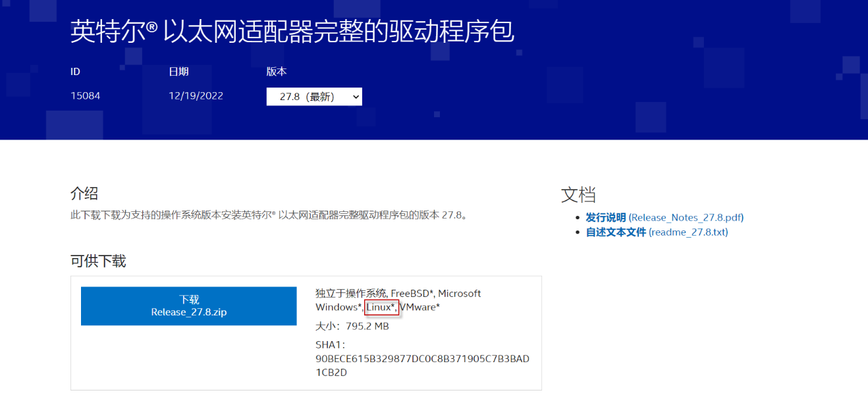Click the 介绍 section heading
This screenshot has width=868, height=403.
[x=84, y=193]
